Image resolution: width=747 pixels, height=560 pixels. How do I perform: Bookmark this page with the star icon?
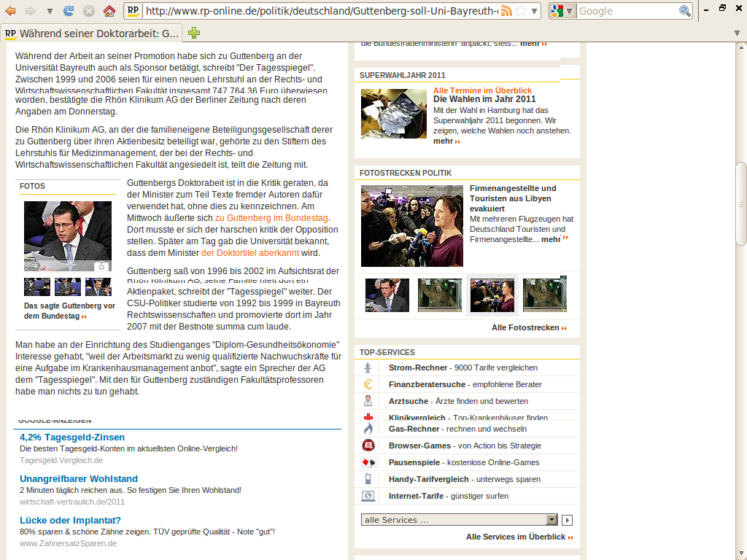521,10
